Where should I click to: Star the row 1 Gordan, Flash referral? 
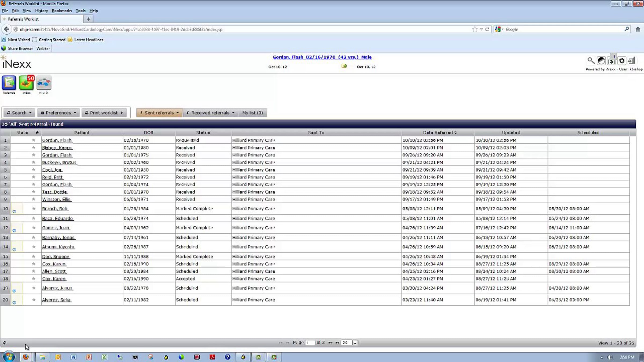pyautogui.click(x=34, y=140)
